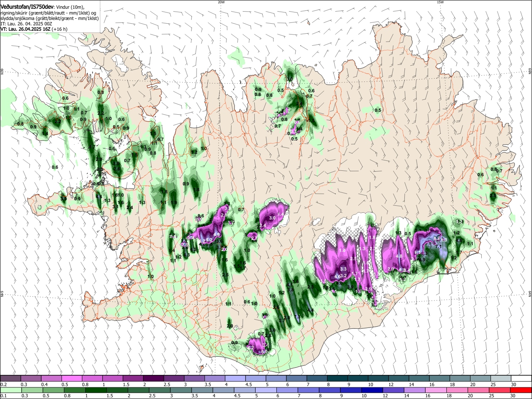Image resolution: width=532 pixels, height=399 pixels.
Task: Click the dark teal snow swatch from 8 to 9
Action: point(337,378)
